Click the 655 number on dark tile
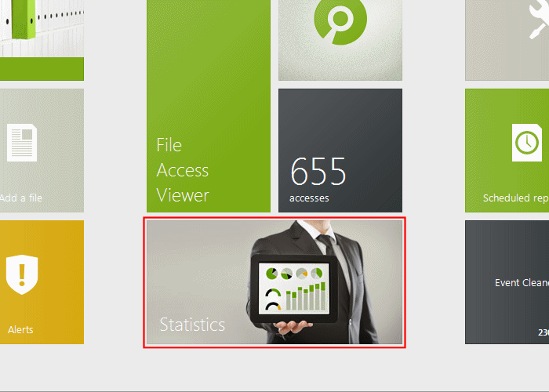This screenshot has height=392, width=549. point(318,171)
